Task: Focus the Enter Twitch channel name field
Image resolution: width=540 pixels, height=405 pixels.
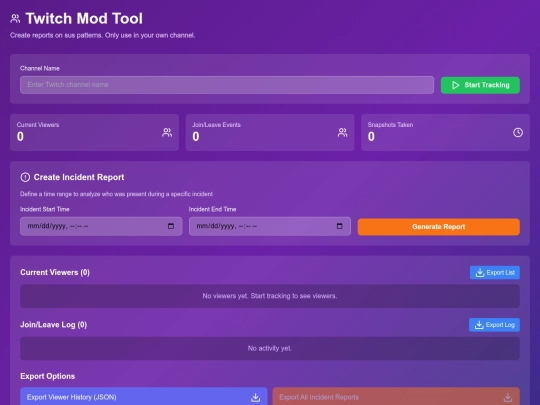Action: point(227,85)
